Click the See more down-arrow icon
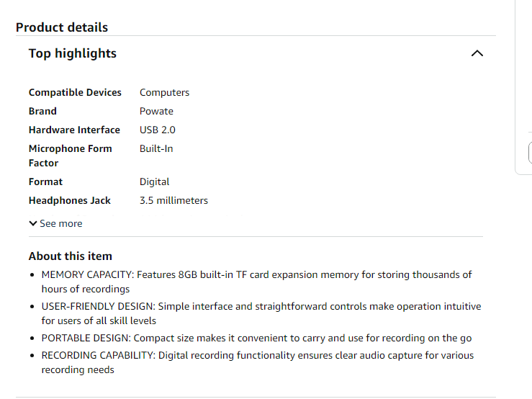The image size is (532, 399). click(x=33, y=224)
